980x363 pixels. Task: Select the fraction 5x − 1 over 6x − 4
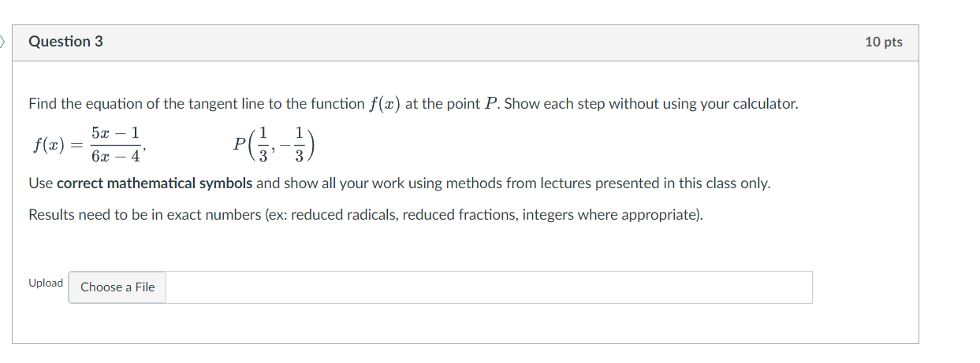[116, 146]
